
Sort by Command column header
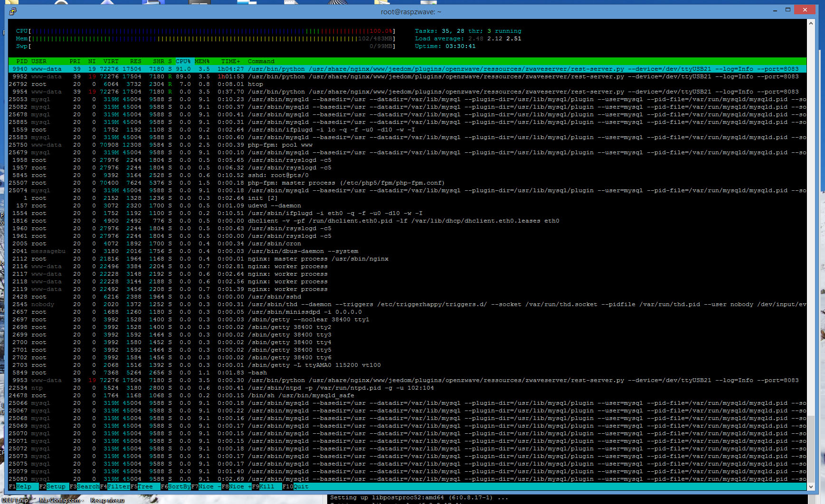[x=261, y=61]
